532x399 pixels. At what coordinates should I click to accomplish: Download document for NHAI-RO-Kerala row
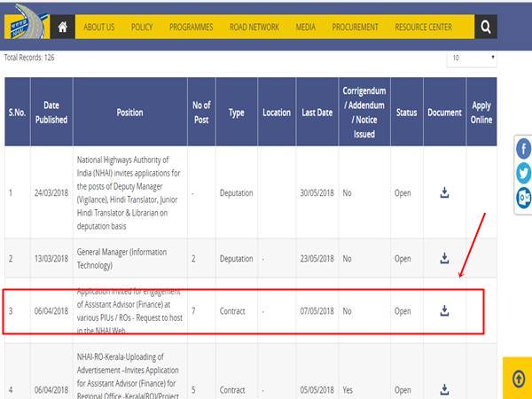444,390
